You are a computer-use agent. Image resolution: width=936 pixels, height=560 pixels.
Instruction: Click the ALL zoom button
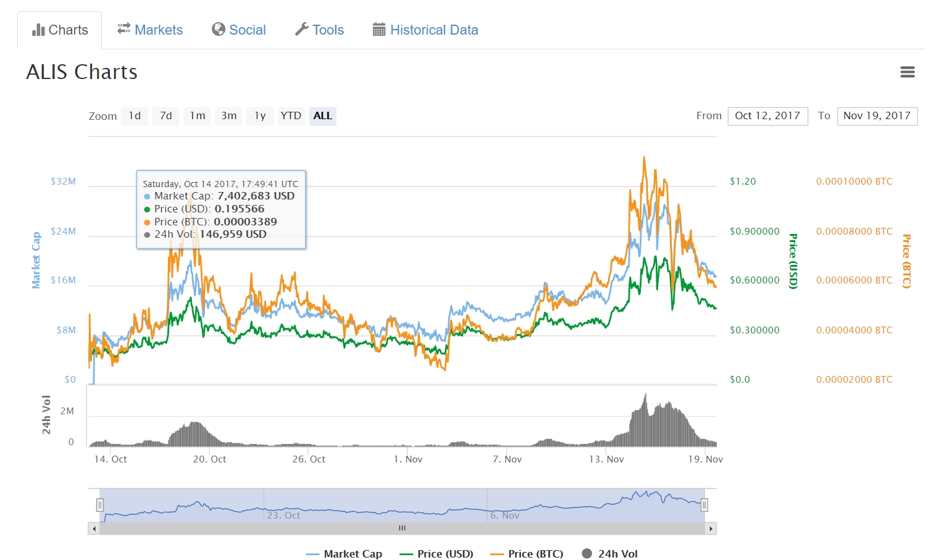(322, 115)
